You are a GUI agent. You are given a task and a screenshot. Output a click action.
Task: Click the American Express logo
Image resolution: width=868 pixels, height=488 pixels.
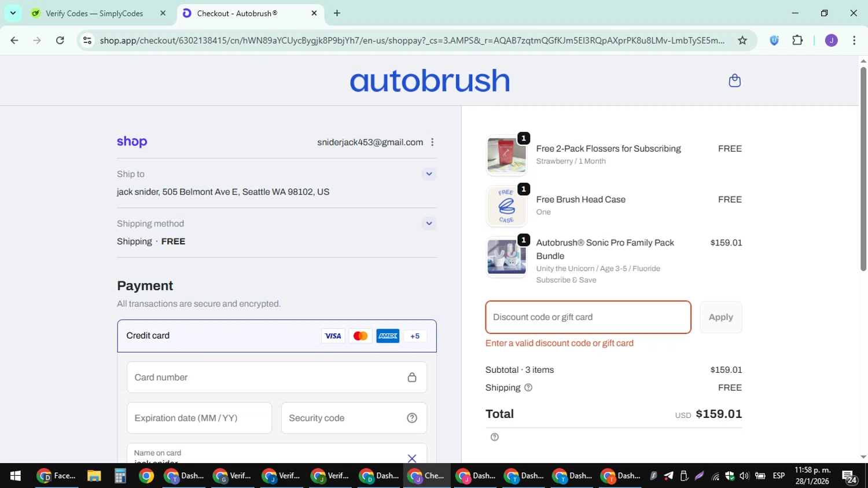pyautogui.click(x=388, y=336)
